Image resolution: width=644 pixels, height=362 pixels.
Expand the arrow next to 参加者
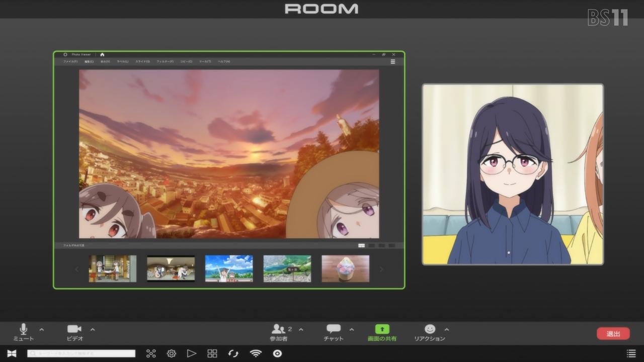(x=301, y=330)
